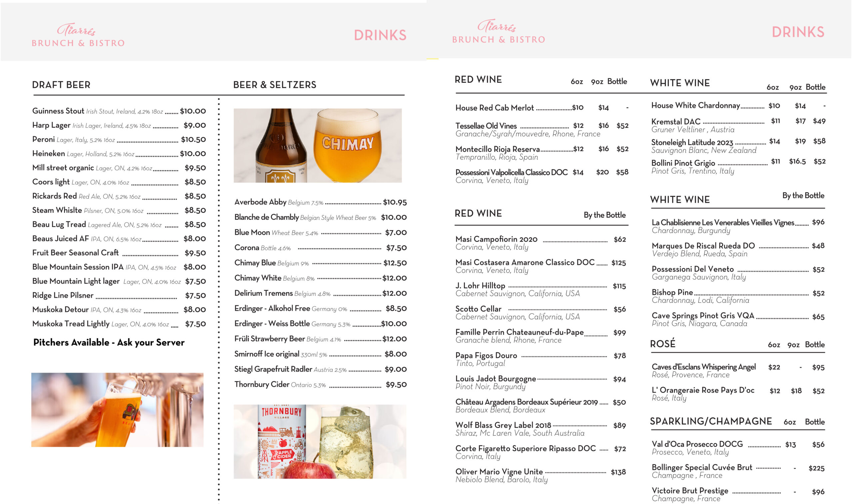Click Wolf Blass Grey Label 2018
The width and height of the screenshot is (853, 504).
click(x=541, y=429)
